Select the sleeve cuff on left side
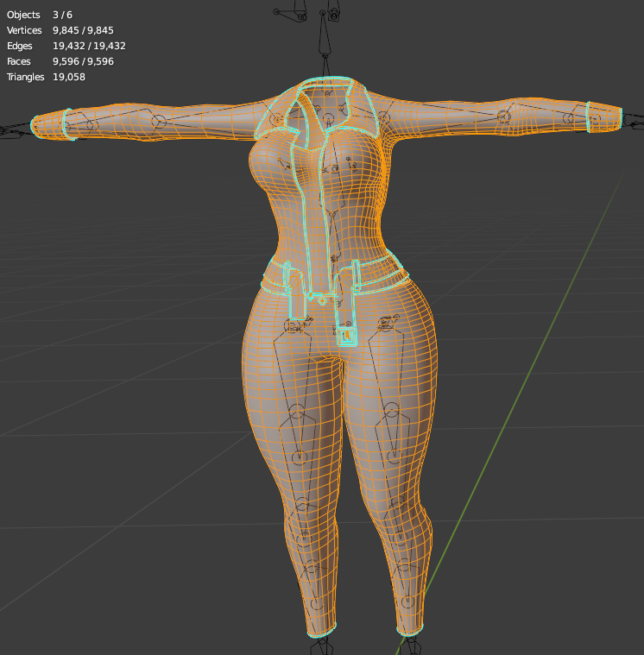The image size is (644, 655). [69, 123]
